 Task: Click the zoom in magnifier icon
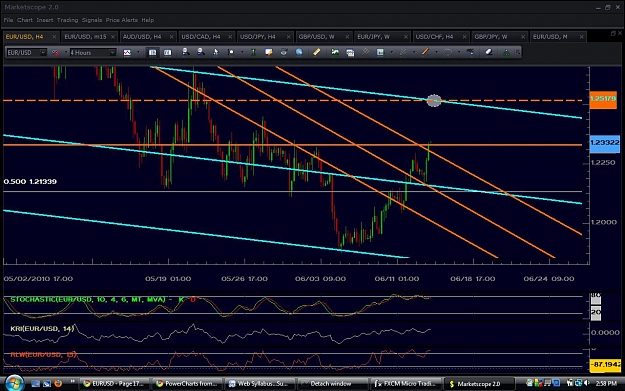point(185,52)
